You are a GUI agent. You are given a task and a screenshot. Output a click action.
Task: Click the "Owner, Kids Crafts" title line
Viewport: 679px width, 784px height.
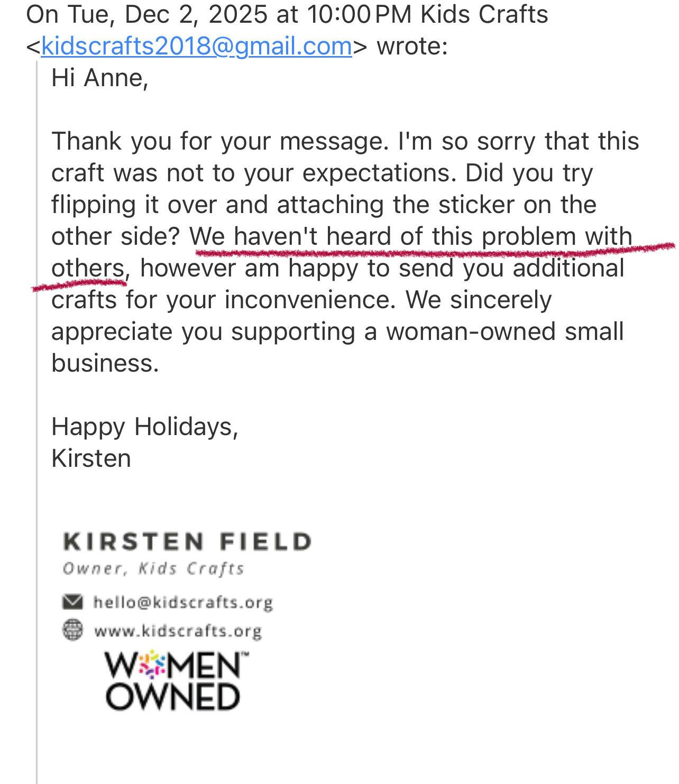153,569
